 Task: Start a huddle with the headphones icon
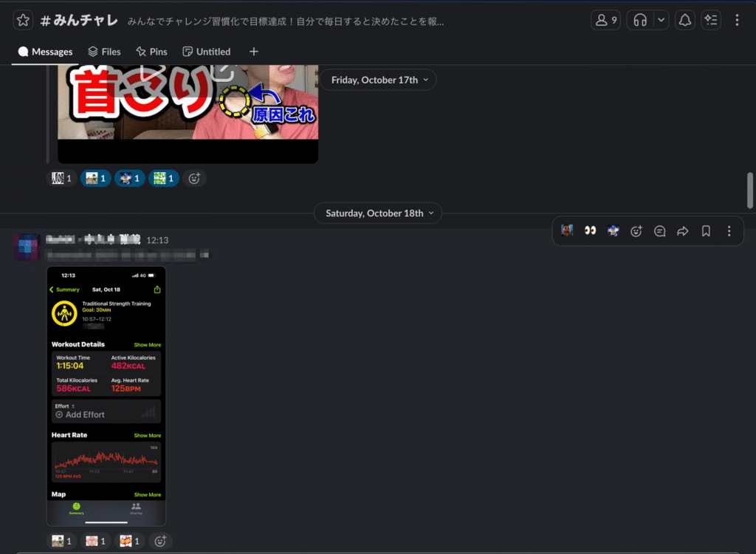[x=640, y=21]
